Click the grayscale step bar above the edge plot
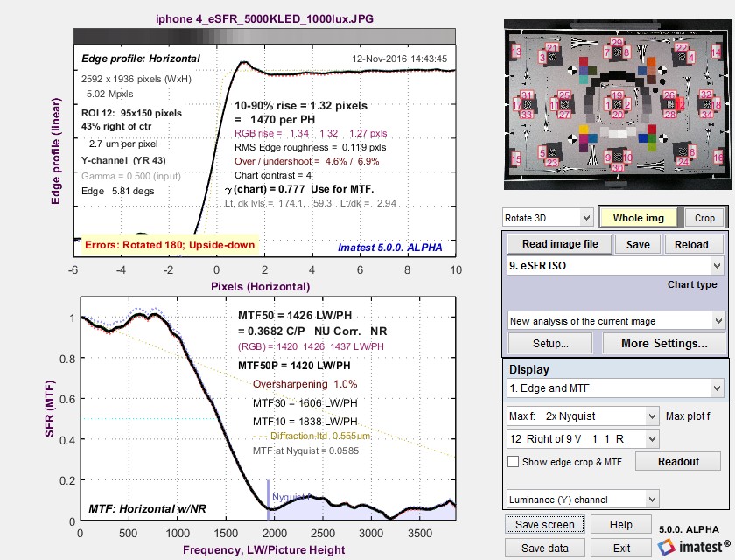The width and height of the screenshot is (735, 560). tap(264, 36)
